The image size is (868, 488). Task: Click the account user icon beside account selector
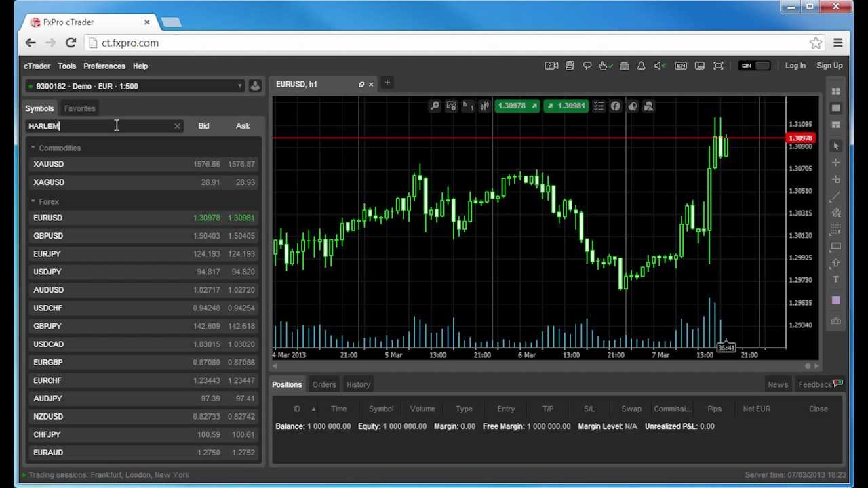coord(255,86)
